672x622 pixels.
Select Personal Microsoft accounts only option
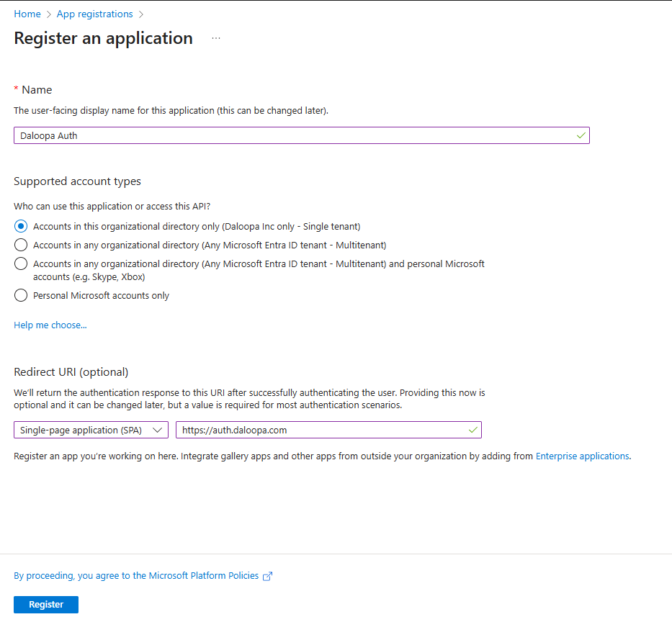(x=21, y=296)
